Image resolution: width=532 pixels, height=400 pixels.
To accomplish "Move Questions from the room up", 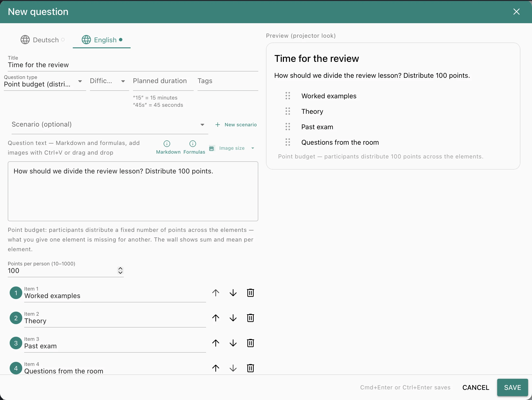I will pos(215,368).
